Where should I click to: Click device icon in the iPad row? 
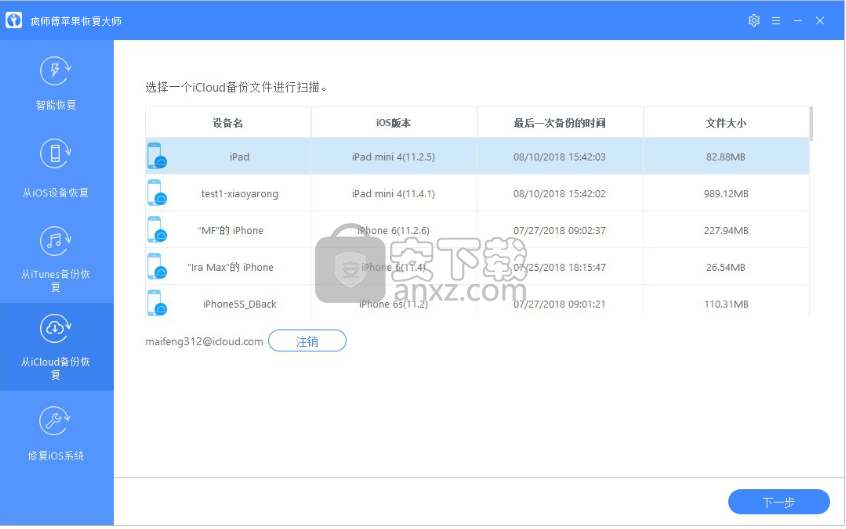tap(157, 156)
